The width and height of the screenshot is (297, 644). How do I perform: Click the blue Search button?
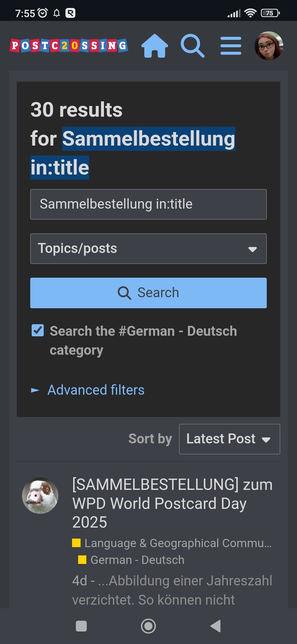[x=148, y=293]
